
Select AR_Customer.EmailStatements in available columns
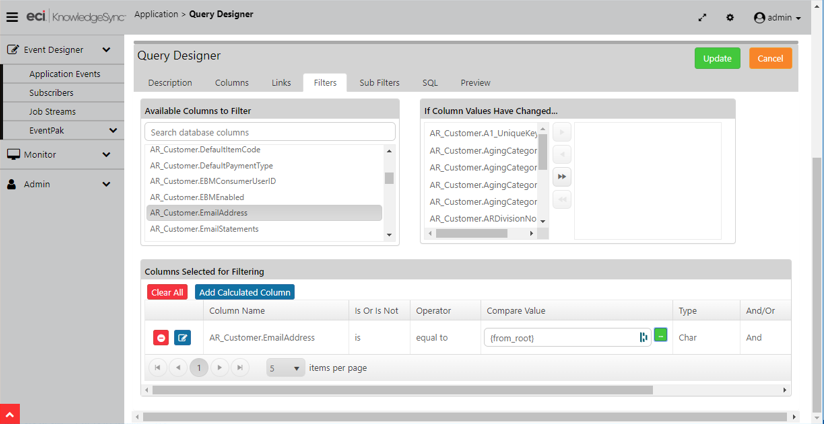(x=264, y=229)
